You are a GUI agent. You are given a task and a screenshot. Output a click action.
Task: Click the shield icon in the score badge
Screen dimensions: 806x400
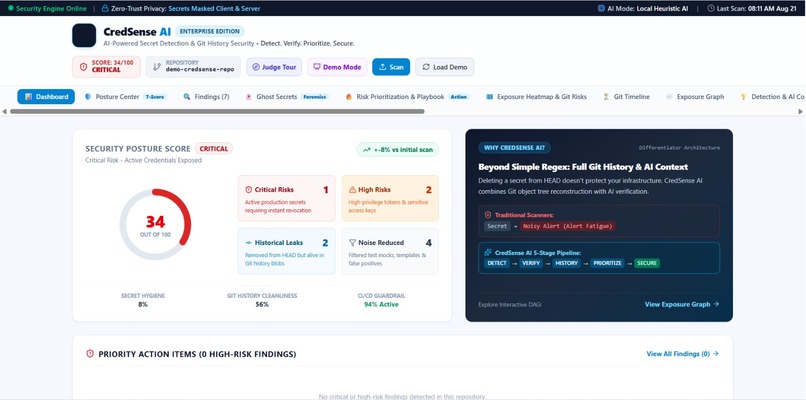tap(83, 67)
